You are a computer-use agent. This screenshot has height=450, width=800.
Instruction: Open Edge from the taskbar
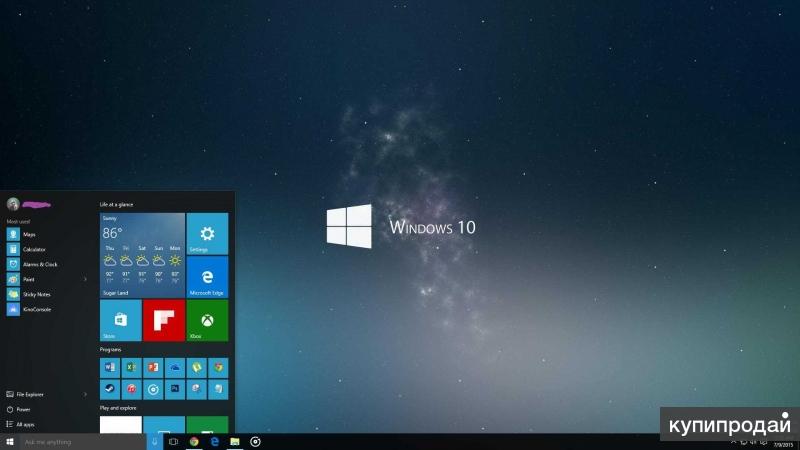coord(214,442)
